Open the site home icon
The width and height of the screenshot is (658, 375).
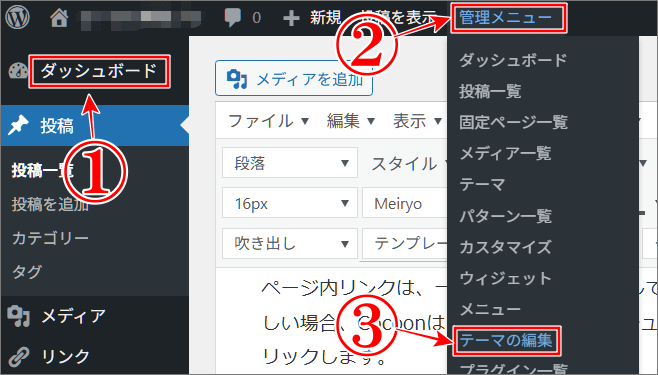point(59,18)
